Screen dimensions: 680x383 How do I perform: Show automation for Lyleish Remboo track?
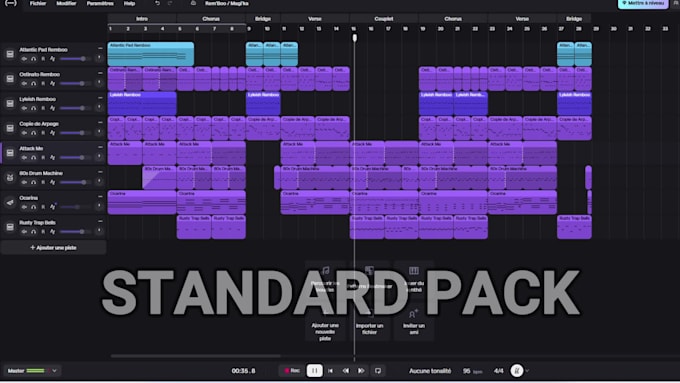click(52, 108)
